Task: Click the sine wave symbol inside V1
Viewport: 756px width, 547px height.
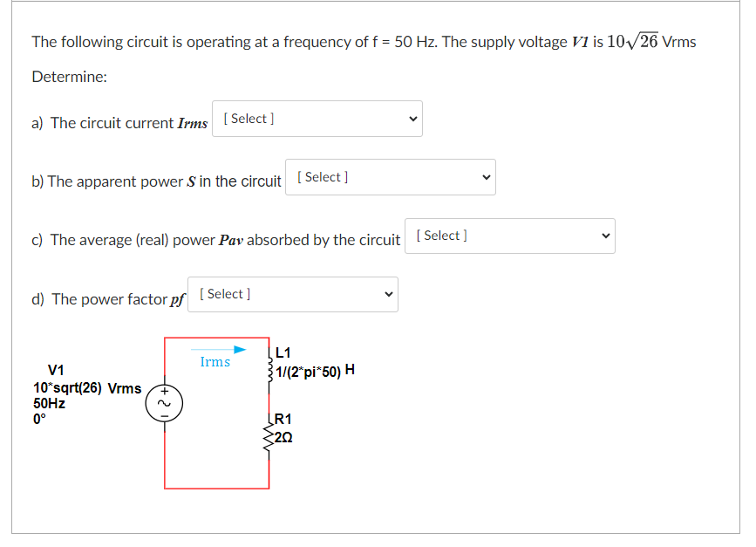Action: [165, 403]
